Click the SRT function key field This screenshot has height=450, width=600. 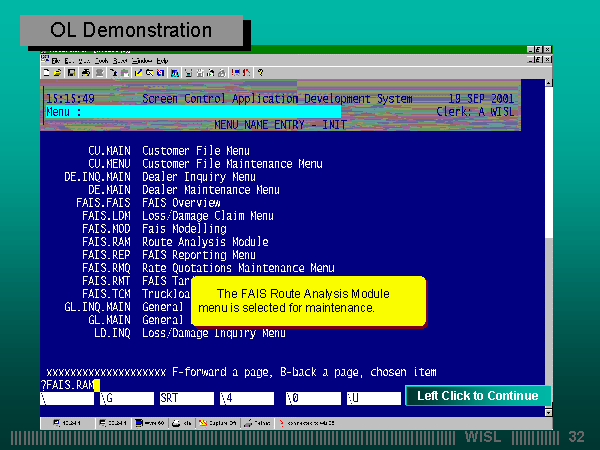tap(186, 398)
